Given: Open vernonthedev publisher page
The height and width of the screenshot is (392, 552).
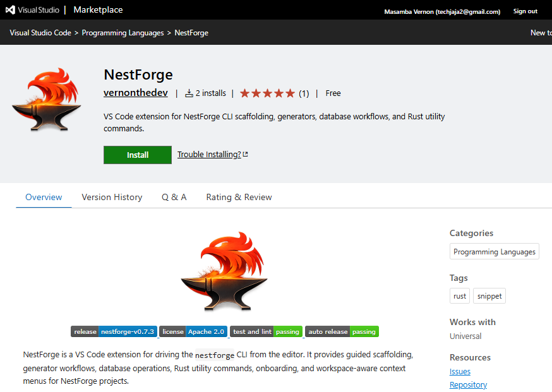Looking at the screenshot, I should pos(136,93).
